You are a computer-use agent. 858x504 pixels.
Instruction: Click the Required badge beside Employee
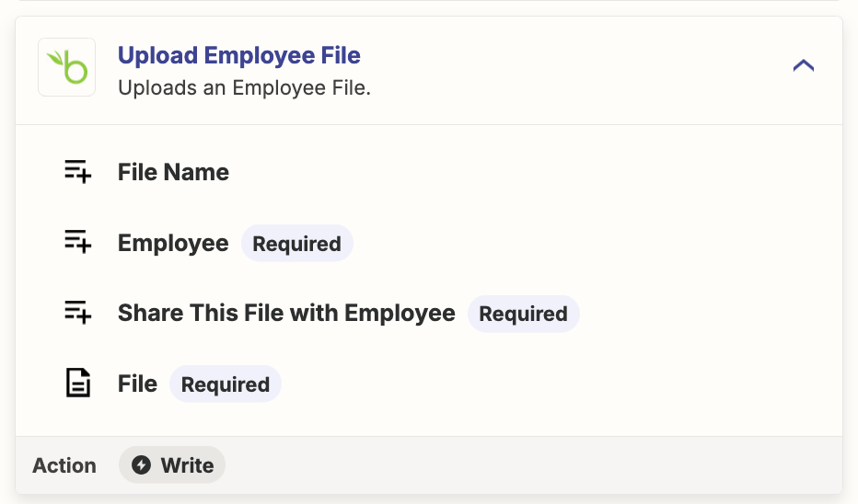(297, 243)
